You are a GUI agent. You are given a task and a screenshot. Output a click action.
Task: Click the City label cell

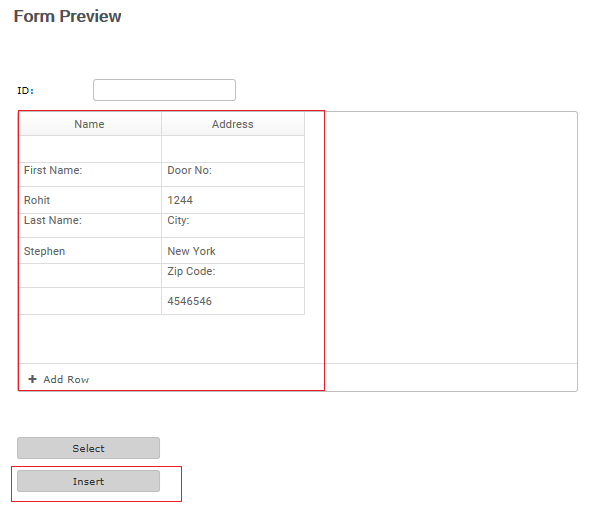click(233, 225)
